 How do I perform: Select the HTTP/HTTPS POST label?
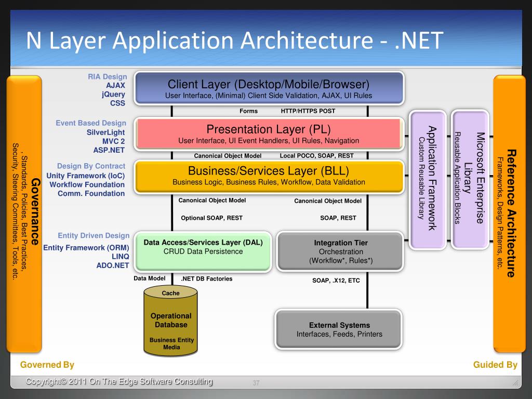click(308, 111)
